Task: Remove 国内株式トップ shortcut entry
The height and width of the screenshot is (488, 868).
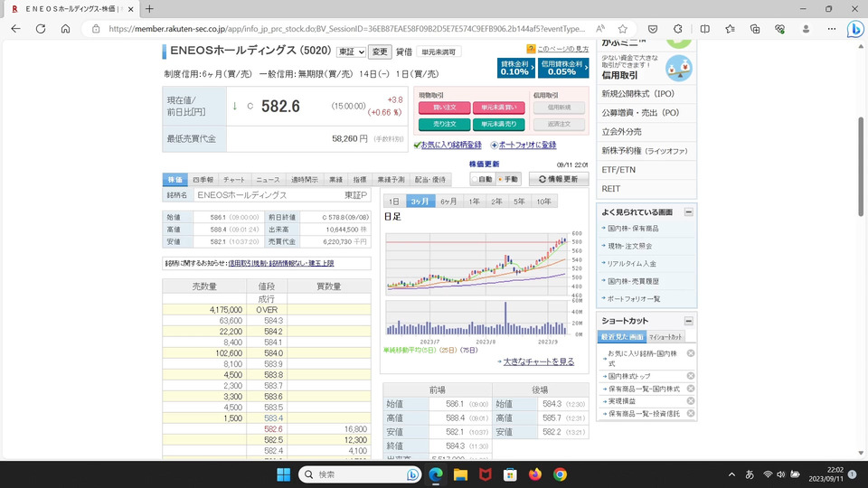Action: [x=690, y=376]
